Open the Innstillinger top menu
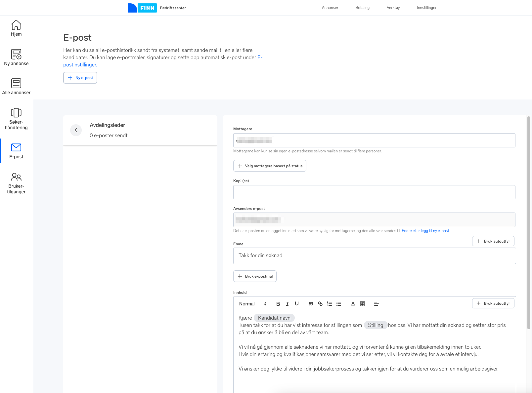The image size is (532, 393). tap(426, 8)
